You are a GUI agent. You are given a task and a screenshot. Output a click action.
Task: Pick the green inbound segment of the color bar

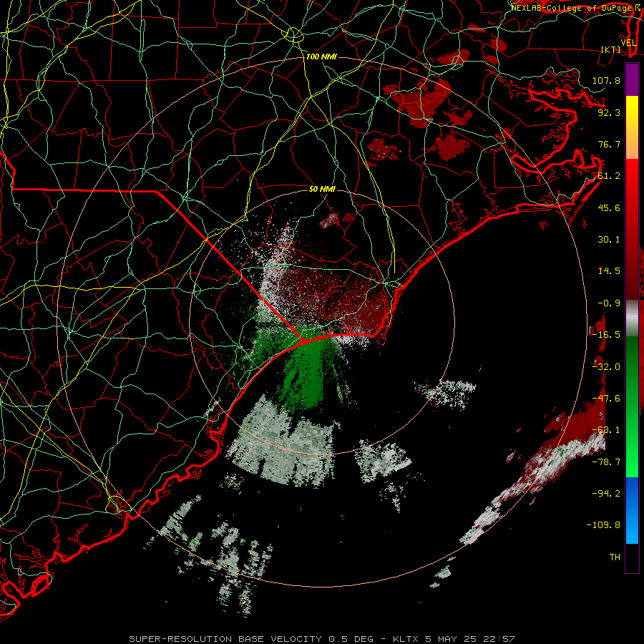(x=632, y=406)
